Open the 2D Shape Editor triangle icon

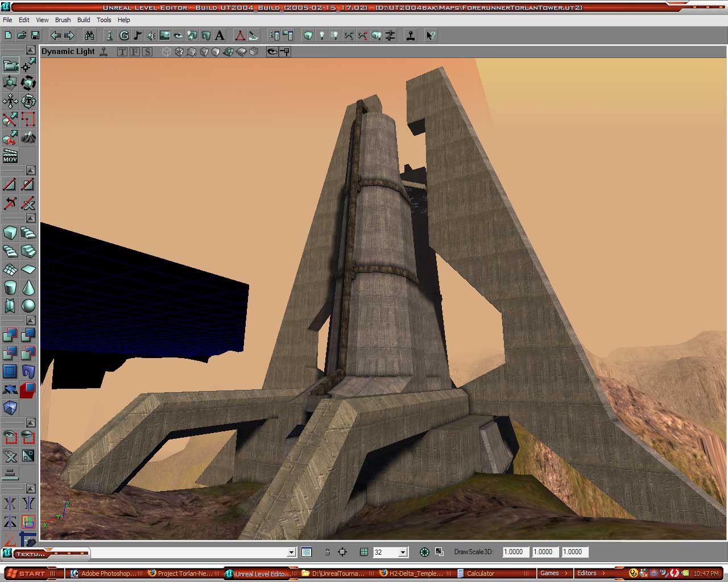pyautogui.click(x=240, y=35)
